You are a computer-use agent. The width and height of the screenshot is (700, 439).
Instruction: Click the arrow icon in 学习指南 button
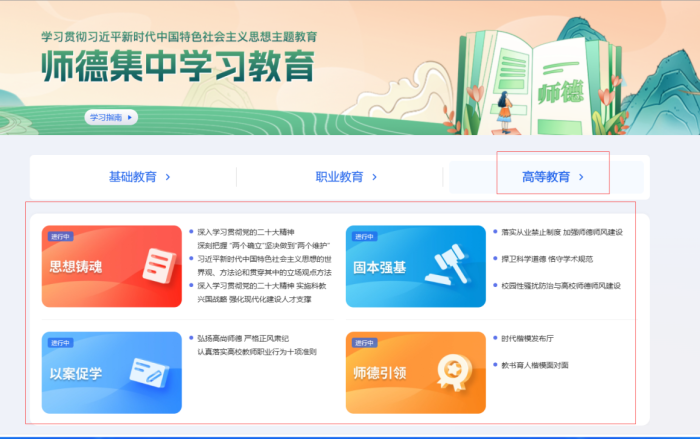coord(130,117)
